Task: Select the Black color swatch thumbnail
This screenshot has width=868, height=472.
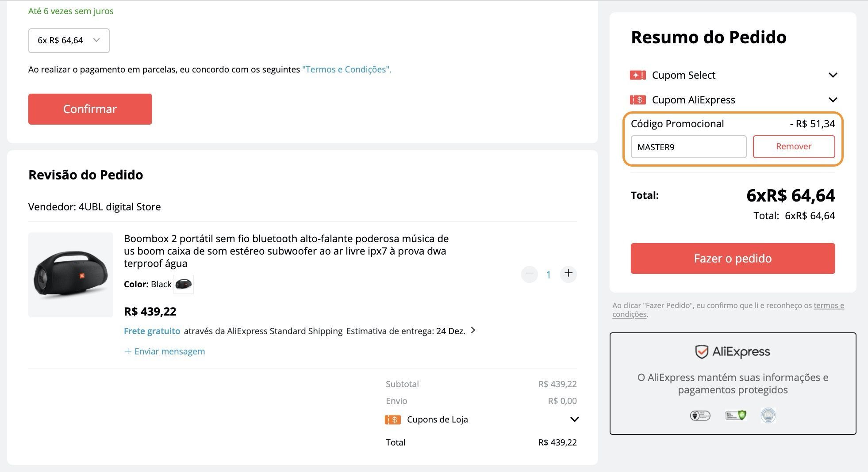Action: [184, 284]
